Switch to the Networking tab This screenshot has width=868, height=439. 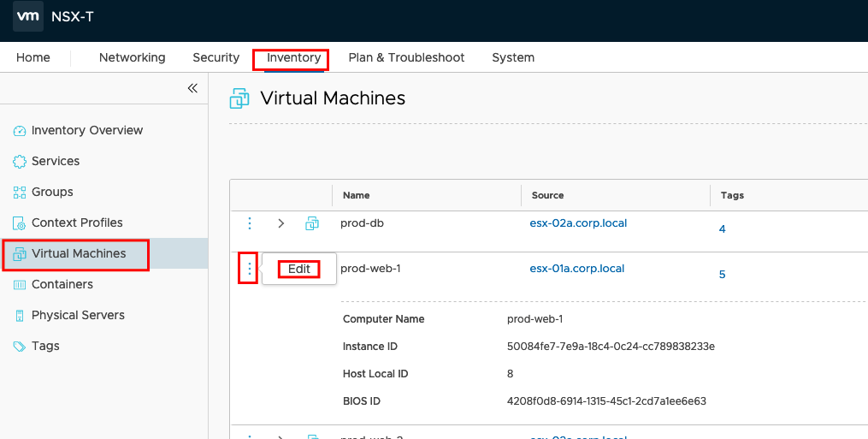pyautogui.click(x=133, y=57)
